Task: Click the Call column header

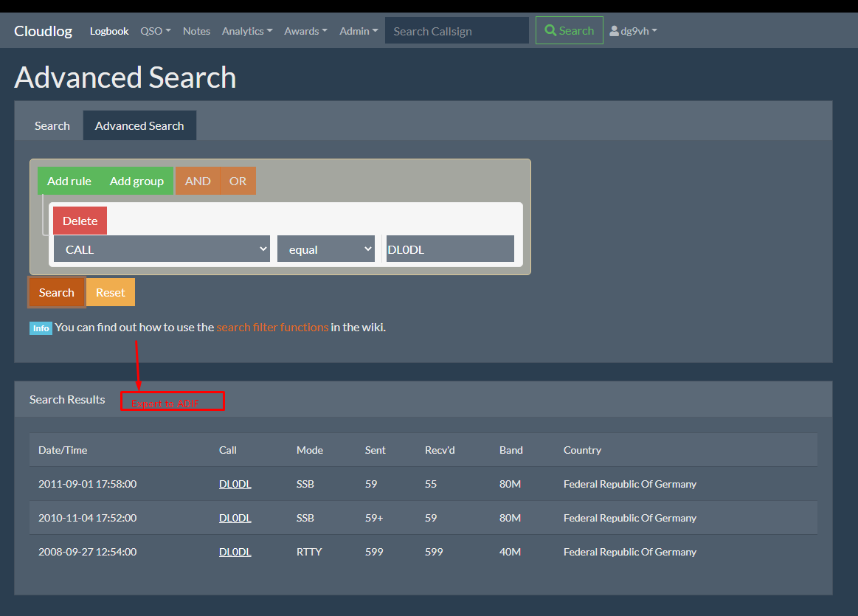Action: click(x=228, y=450)
